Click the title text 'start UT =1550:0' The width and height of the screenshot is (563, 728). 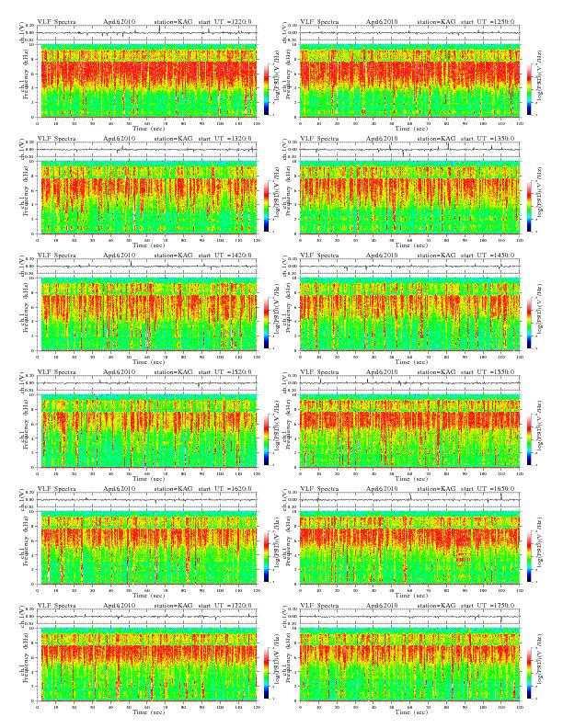click(488, 372)
